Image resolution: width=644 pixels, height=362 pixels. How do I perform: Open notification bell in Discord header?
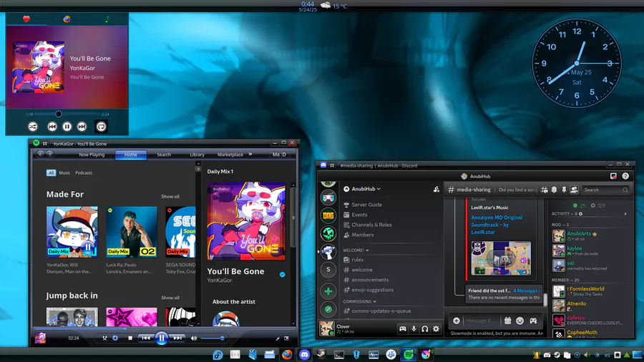click(x=554, y=190)
